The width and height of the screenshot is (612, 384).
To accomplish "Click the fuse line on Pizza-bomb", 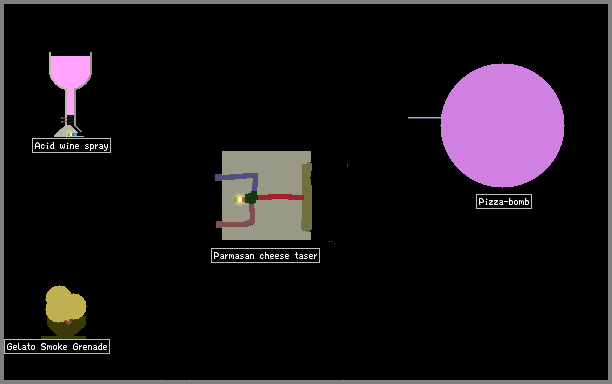I will (424, 117).
